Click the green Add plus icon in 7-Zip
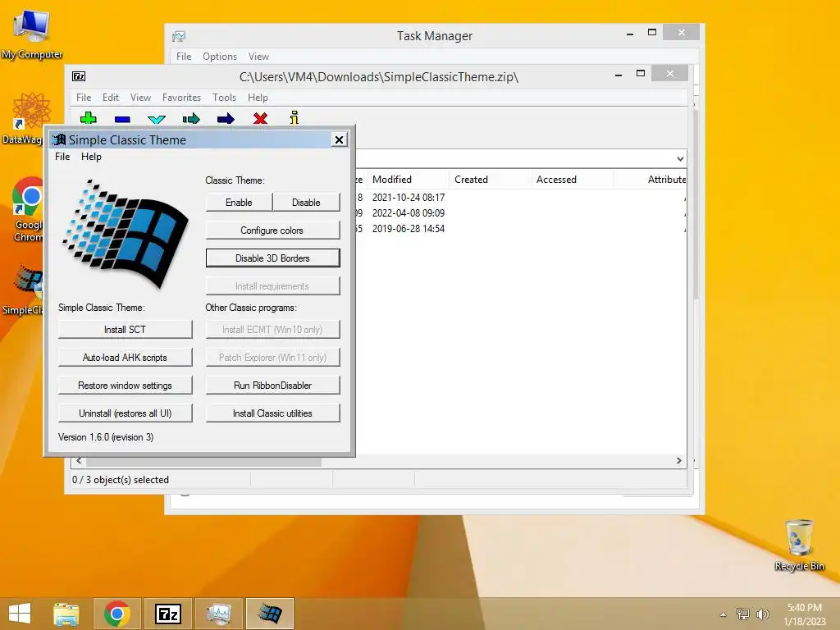This screenshot has width=840, height=630. [88, 118]
